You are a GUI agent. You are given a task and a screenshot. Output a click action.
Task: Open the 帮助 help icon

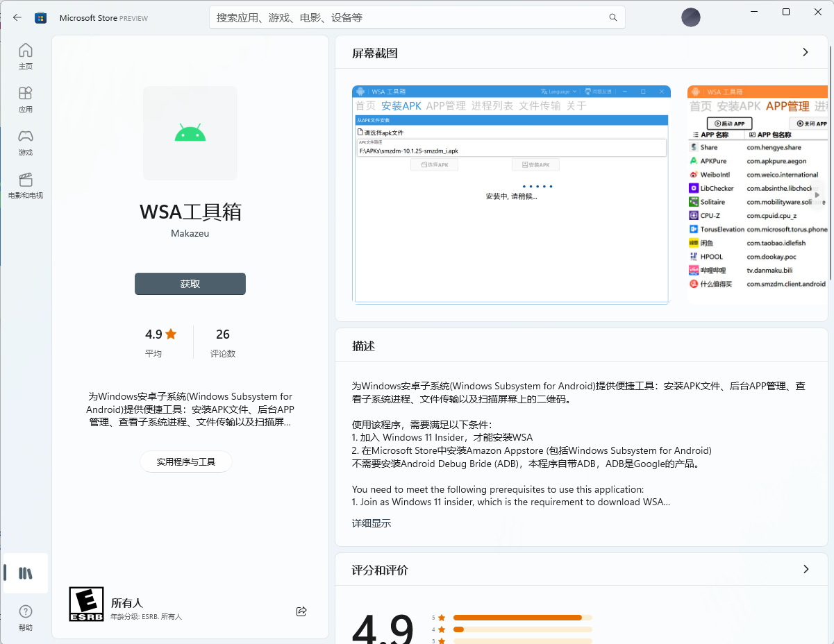(26, 617)
